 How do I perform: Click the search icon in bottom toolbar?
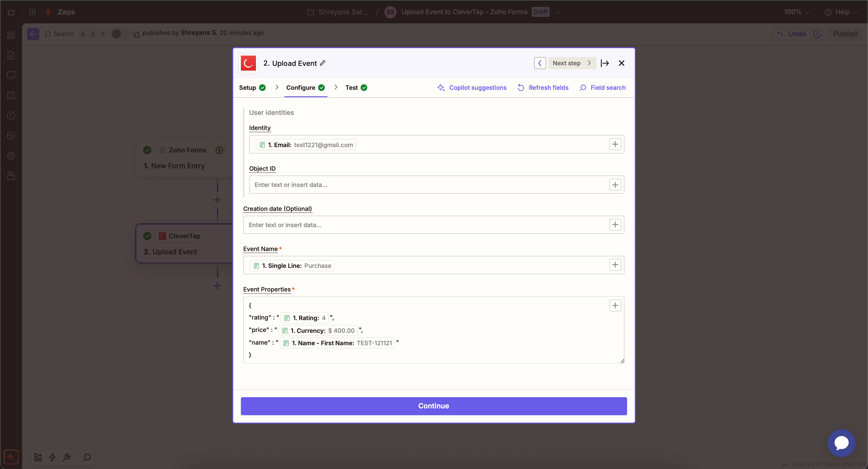[x=87, y=457]
